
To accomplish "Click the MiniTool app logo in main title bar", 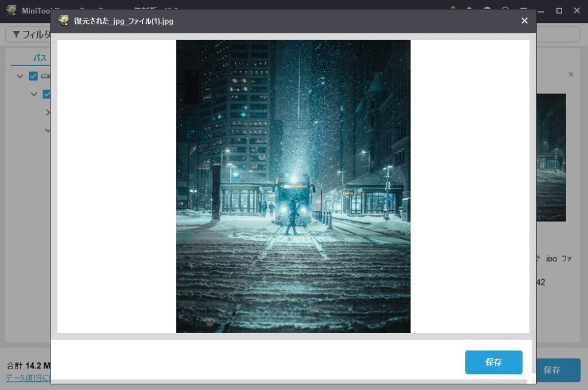I will click(x=11, y=10).
